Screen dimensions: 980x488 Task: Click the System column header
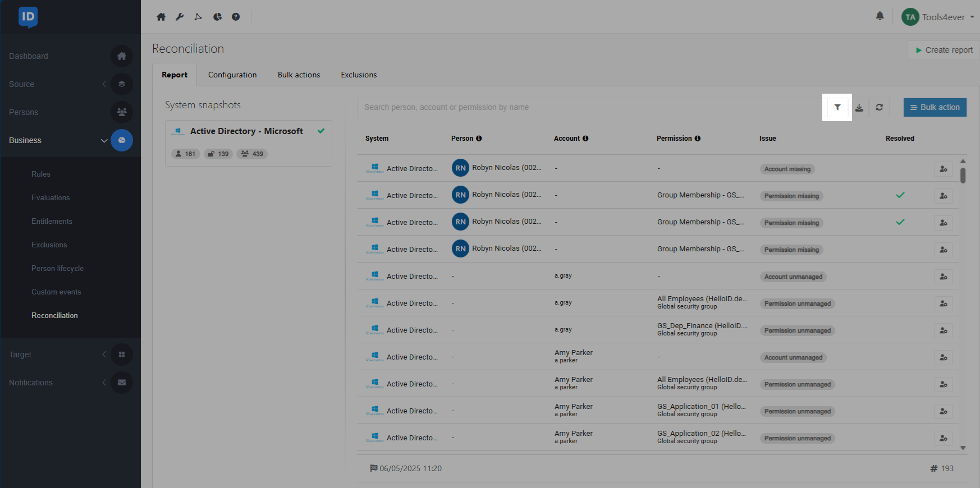click(377, 139)
